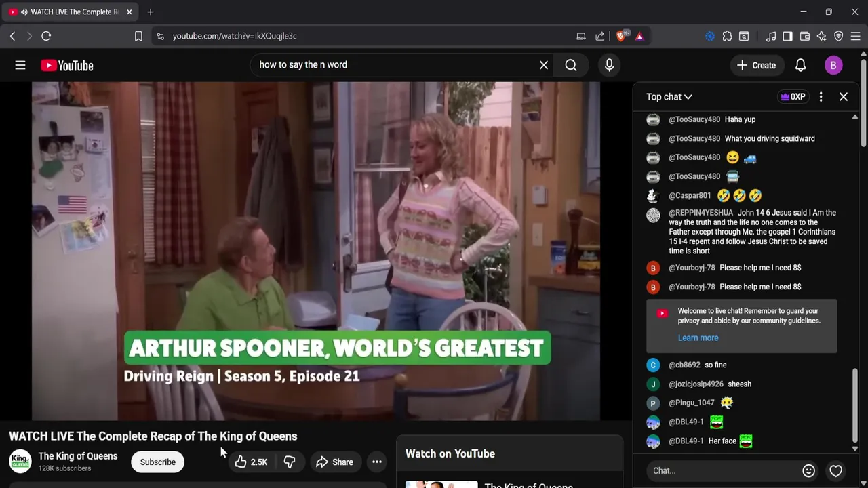This screenshot has height=488, width=868.
Task: Start voice search with microphone
Action: 609,65
